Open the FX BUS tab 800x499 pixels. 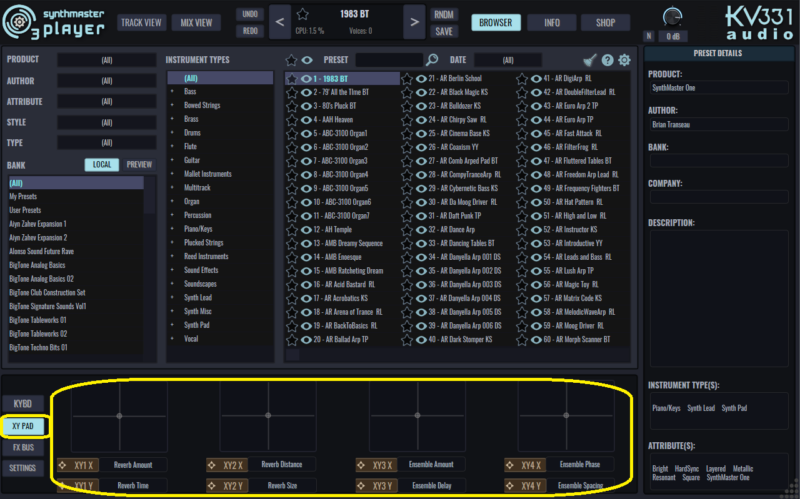click(22, 446)
